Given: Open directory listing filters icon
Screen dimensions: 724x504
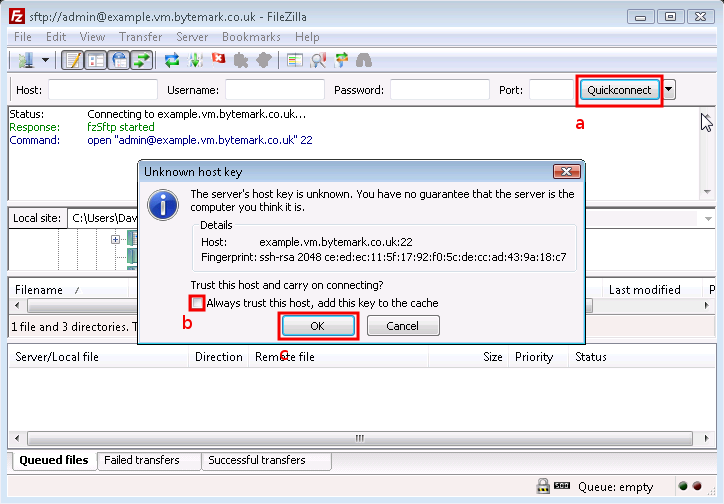Looking at the screenshot, I should click(x=295, y=60).
